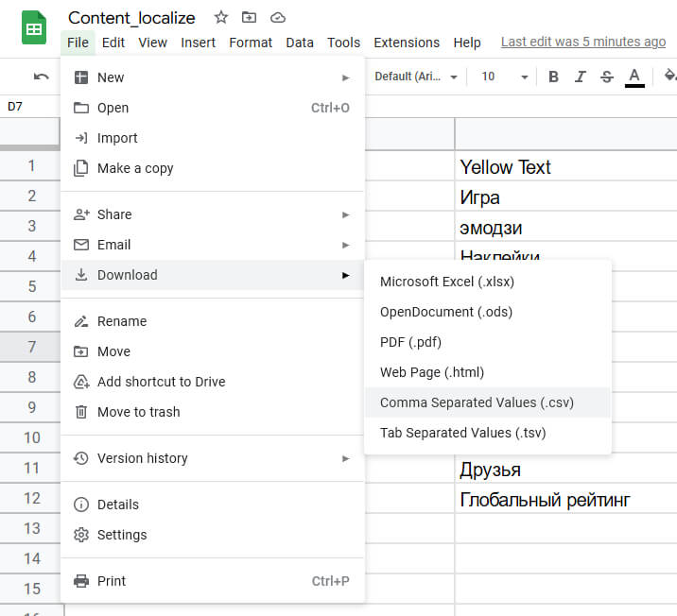The height and width of the screenshot is (616, 677).
Task: Click the Make a copy pages icon
Action: point(81,168)
